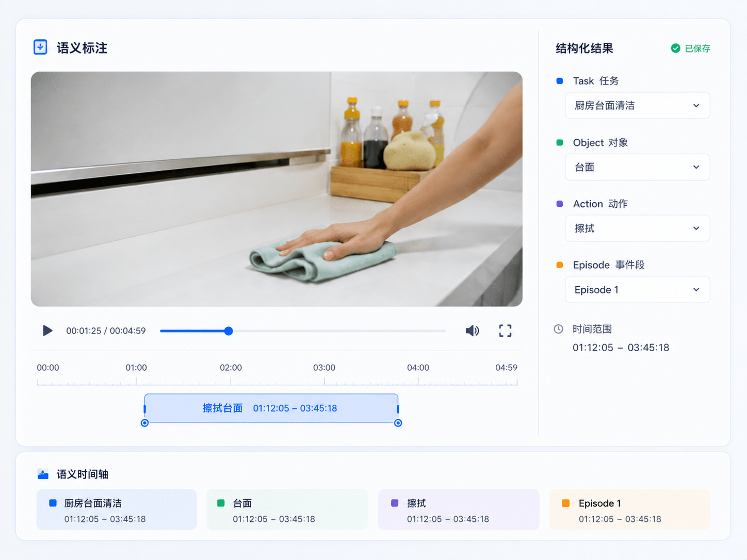This screenshot has height=560, width=747.
Task: Select the 台面 timeline card
Action: click(287, 509)
